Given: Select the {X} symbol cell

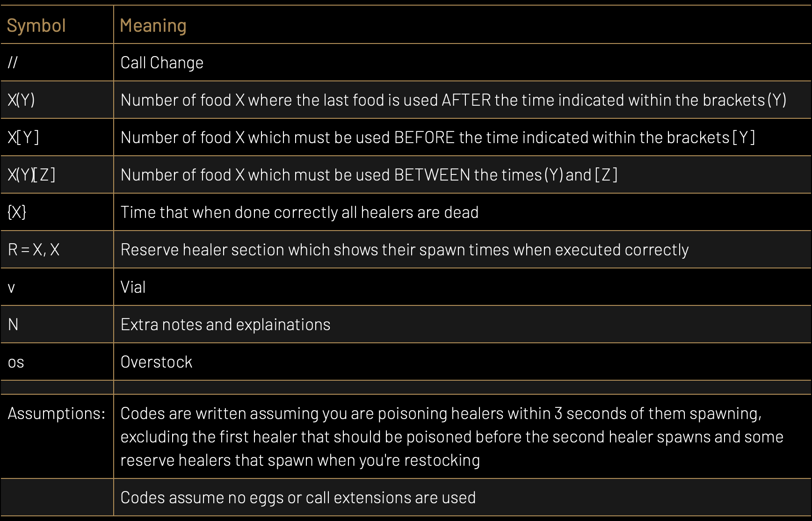Looking at the screenshot, I should tap(17, 212).
